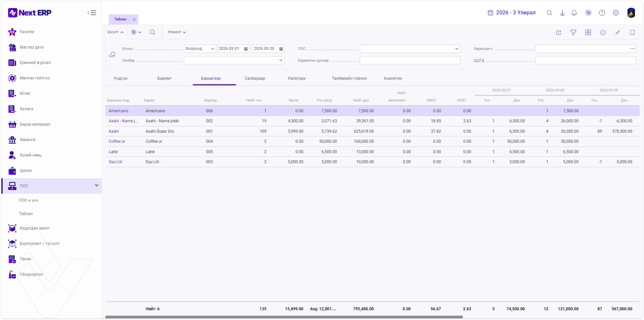Screen dimensions: 644x320
Task: Switch to the Төлбөрийн товчоо tab
Action: click(349, 78)
